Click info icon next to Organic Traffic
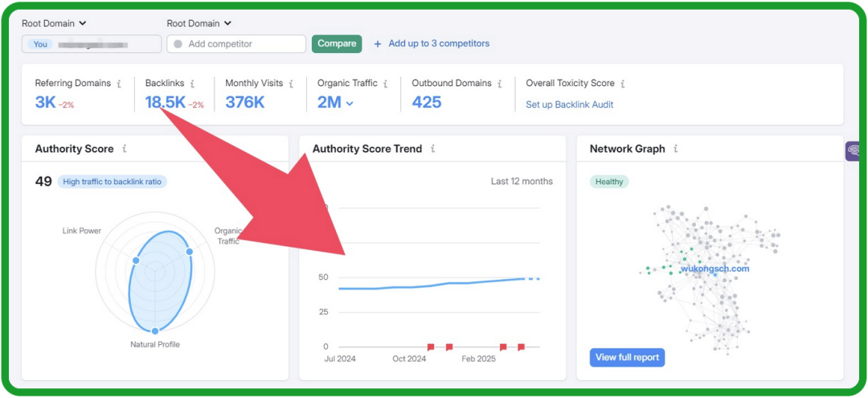This screenshot has height=398, width=868. (x=386, y=84)
